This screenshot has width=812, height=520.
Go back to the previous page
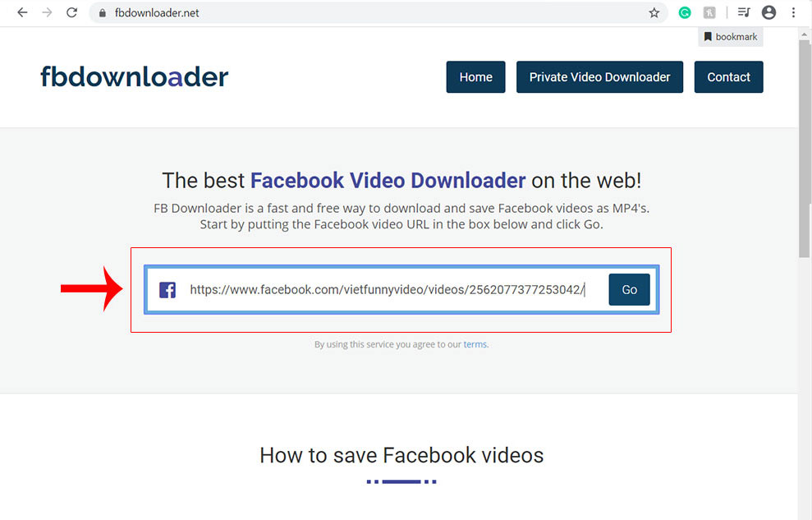point(22,12)
